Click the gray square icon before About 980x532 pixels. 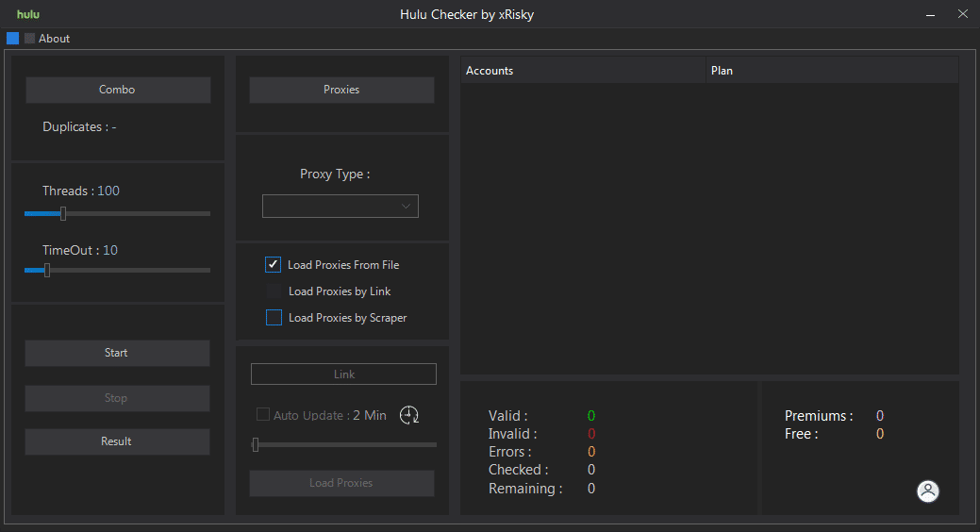[29, 38]
